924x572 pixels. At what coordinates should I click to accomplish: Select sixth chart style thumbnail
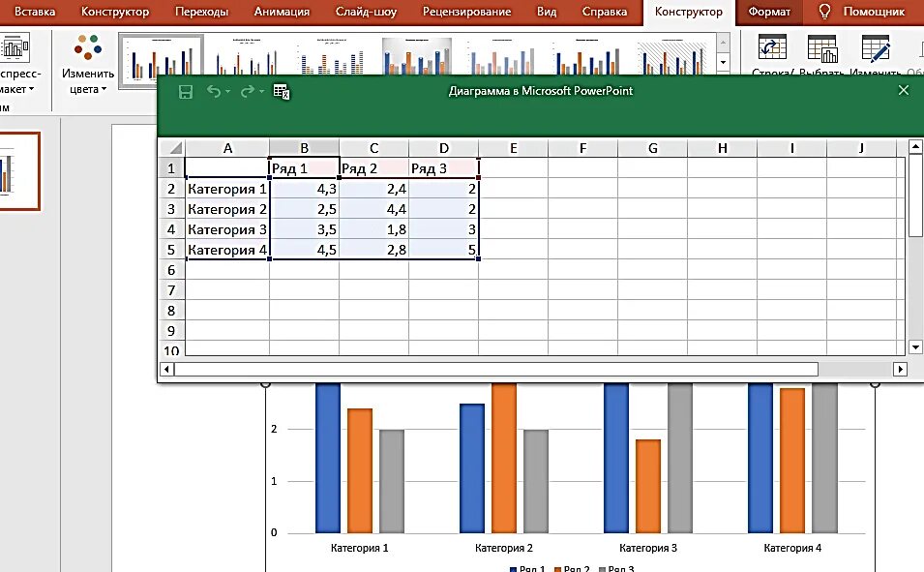[x=587, y=57]
